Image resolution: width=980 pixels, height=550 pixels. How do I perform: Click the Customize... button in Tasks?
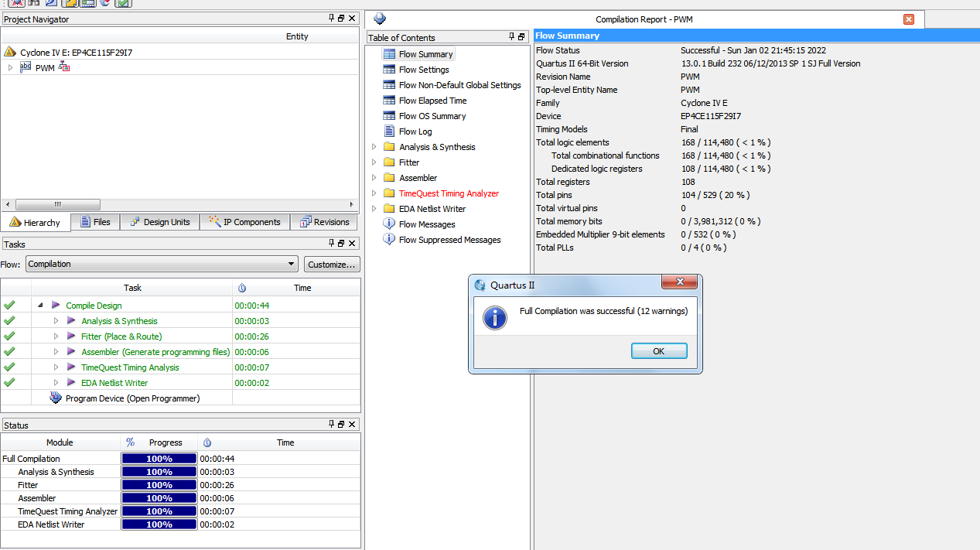[332, 265]
